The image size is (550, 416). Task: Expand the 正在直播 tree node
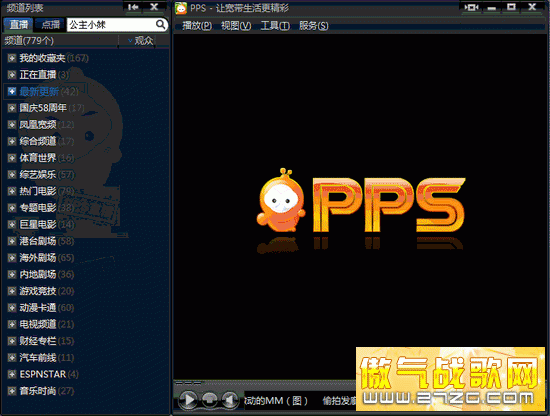pos(12,75)
